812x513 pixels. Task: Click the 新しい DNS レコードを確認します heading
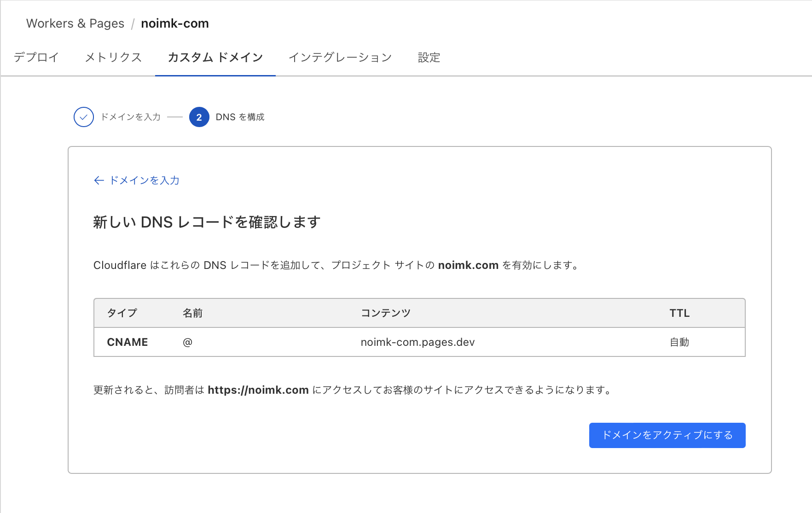tap(207, 222)
